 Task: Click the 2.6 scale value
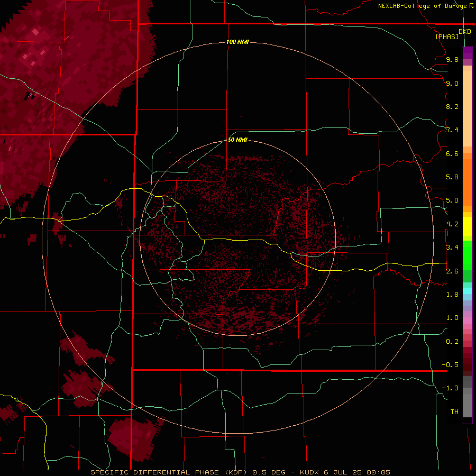coord(452,271)
